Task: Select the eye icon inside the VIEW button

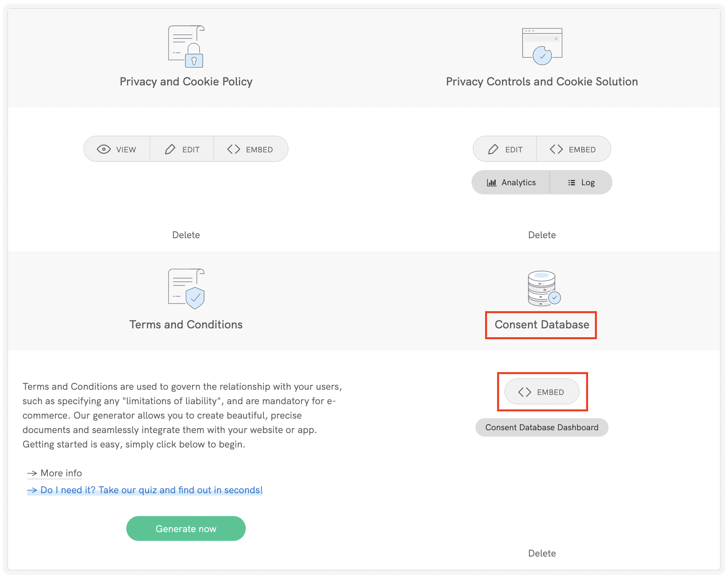Action: coord(104,149)
